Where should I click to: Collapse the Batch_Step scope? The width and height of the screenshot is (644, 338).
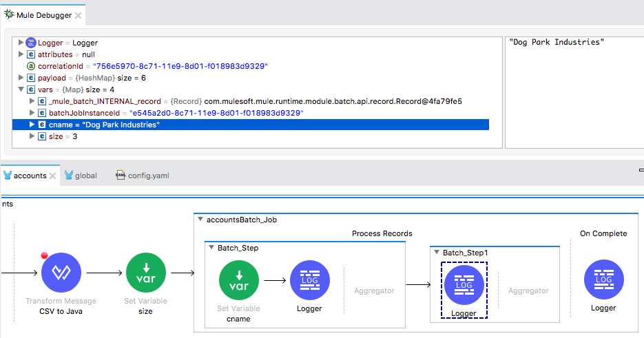tap(211, 248)
